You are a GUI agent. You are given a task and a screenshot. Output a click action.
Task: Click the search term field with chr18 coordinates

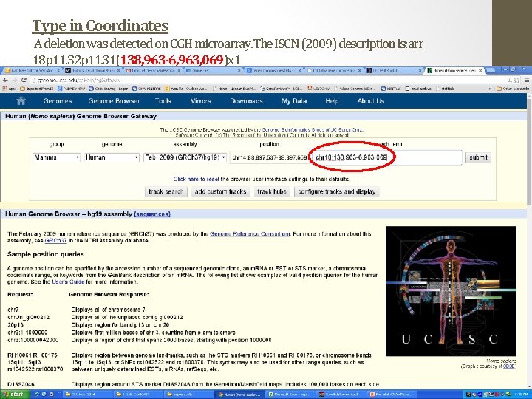click(387, 157)
